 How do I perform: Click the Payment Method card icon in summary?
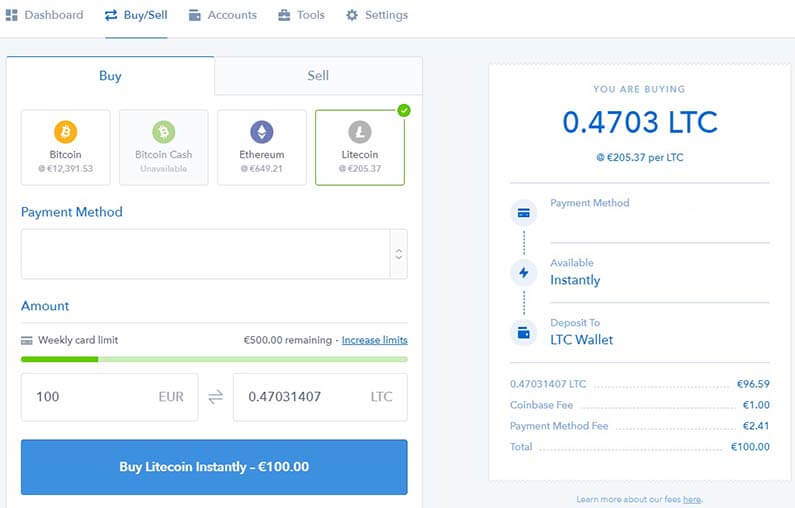524,213
